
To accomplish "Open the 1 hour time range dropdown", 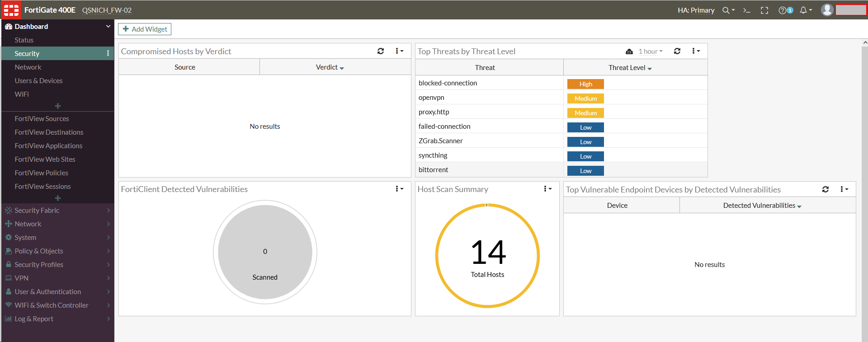I will point(650,52).
